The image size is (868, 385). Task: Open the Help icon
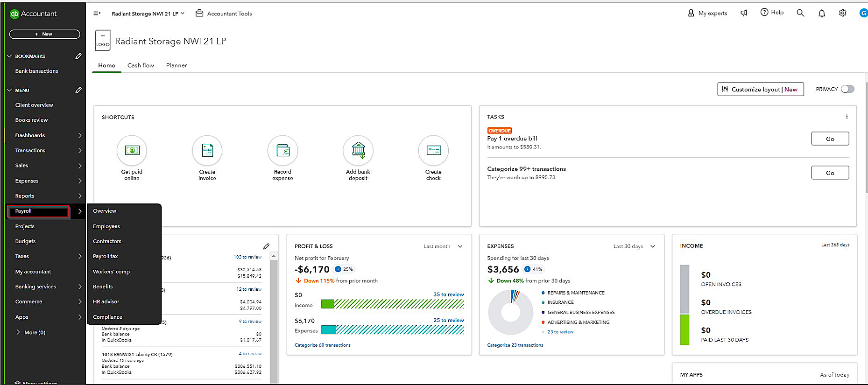764,12
